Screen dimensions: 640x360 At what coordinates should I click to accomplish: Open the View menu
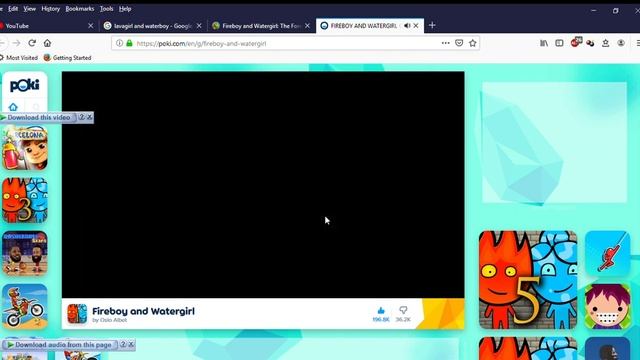tap(29, 9)
